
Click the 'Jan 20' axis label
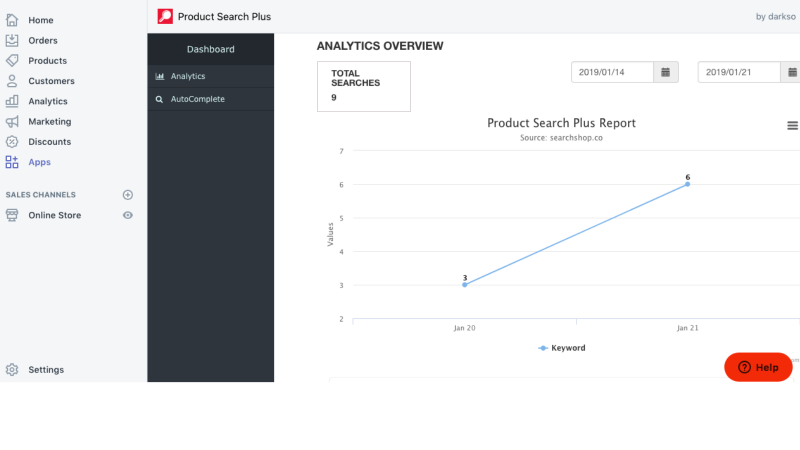(464, 328)
